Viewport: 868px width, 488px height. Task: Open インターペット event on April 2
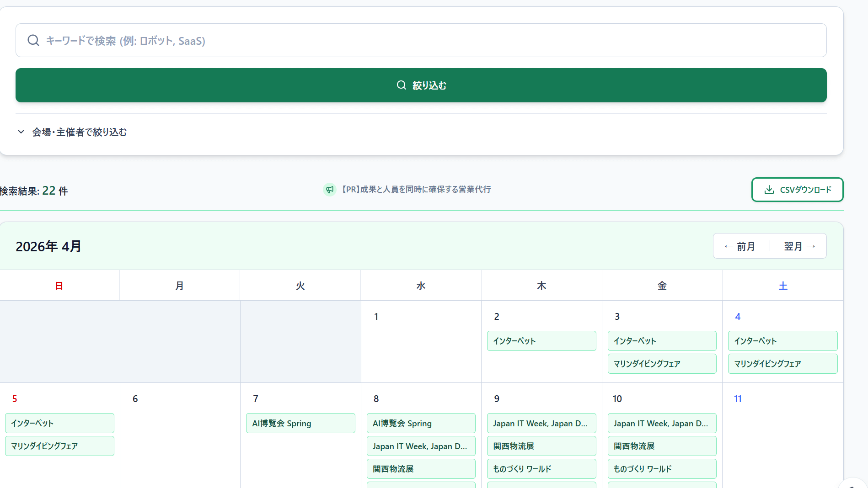click(541, 341)
